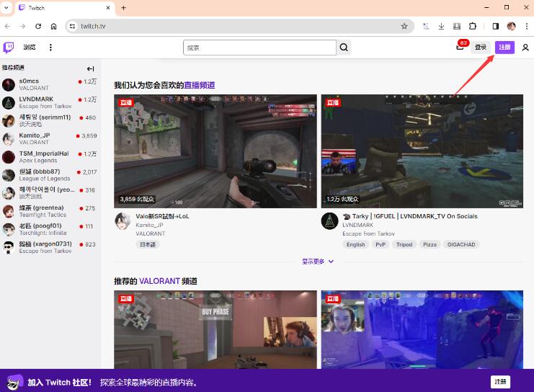Open the Tarky !GFUEL stream title link
Viewport: 534px width, 392px height.
point(410,216)
